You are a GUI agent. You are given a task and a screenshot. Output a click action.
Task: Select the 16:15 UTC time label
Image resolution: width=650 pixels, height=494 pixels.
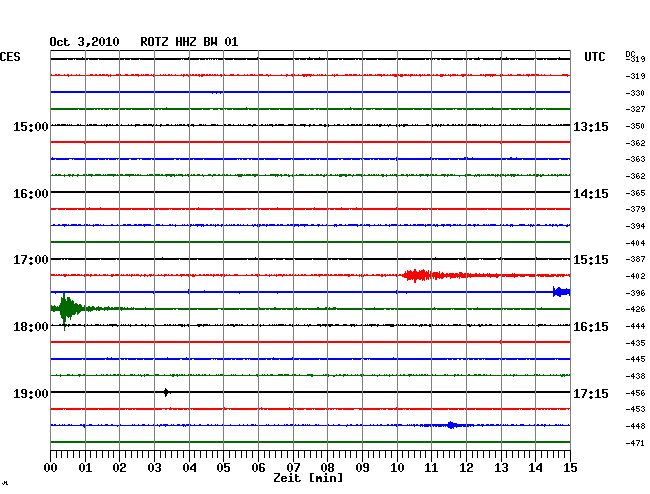(x=591, y=327)
